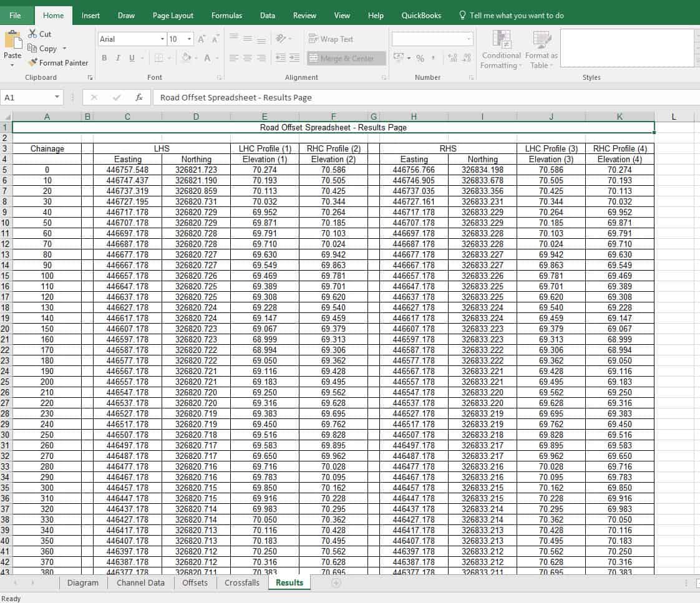This screenshot has height=603, width=700.
Task: Switch to the Insert ribbon tab
Action: click(90, 15)
